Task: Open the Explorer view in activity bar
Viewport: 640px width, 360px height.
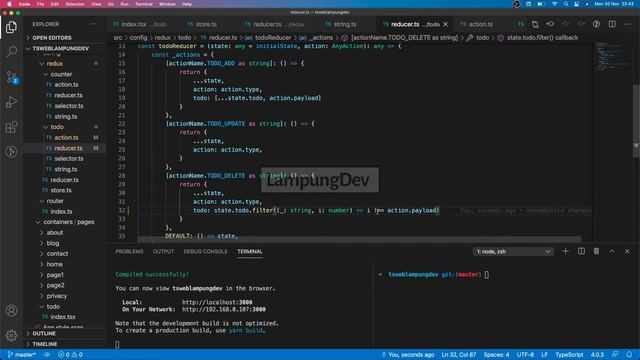Action: pos(11,27)
